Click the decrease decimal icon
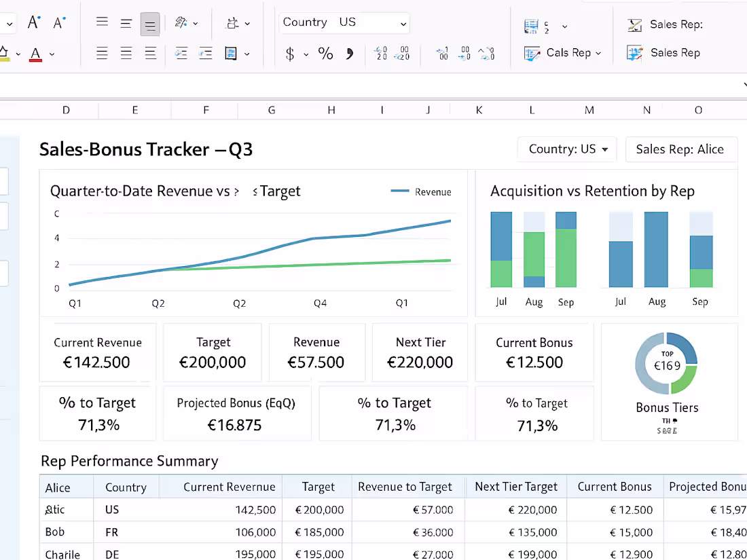747x560 pixels. (402, 54)
